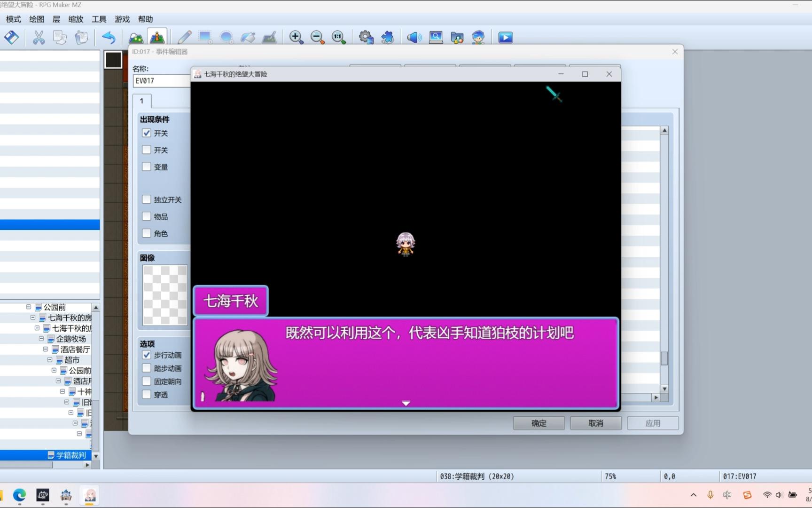Click the Cut scissors icon

point(39,37)
